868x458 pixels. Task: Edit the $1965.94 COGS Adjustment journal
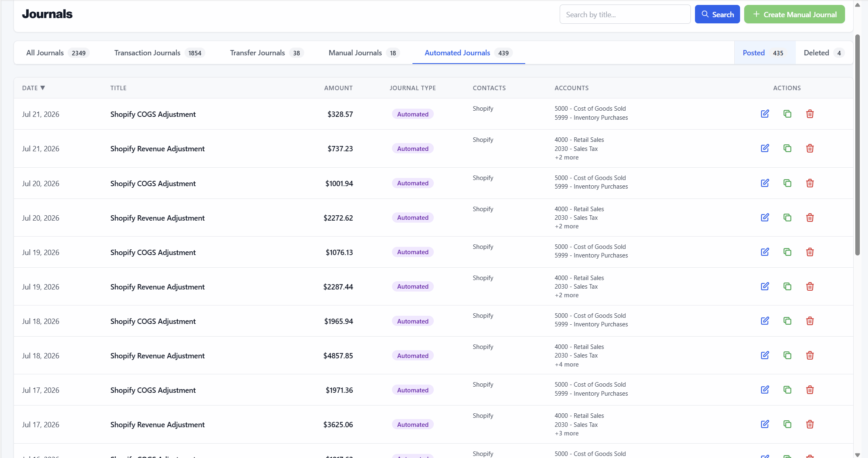tap(765, 321)
